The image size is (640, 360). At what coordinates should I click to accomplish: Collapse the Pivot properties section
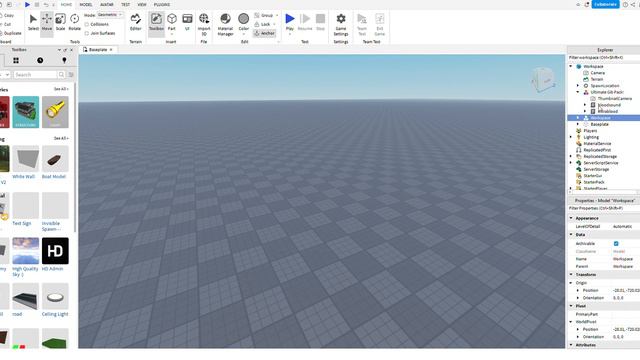[571, 306]
